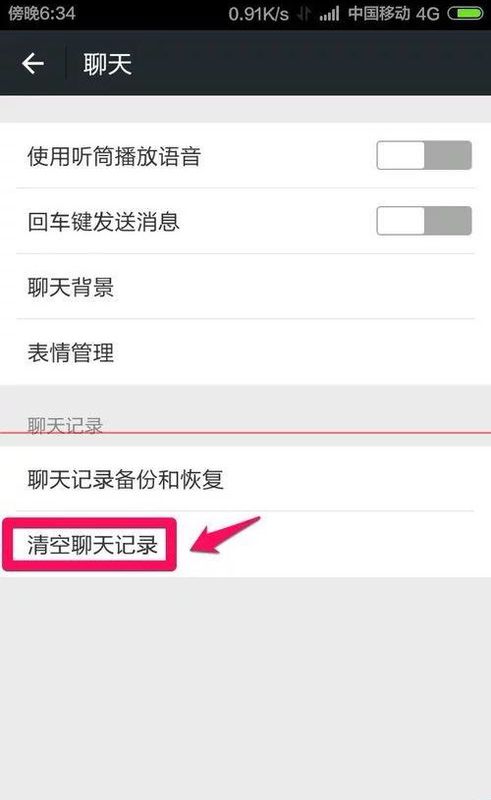Tap the 0.91K/s network speed indicator
Image resolution: width=491 pixels, height=800 pixels.
tap(258, 14)
